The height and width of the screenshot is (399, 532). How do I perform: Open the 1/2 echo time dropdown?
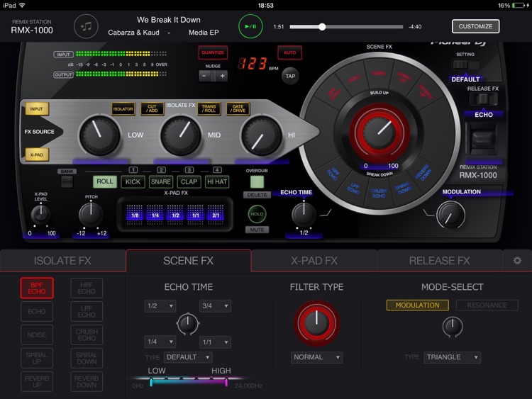(x=160, y=305)
